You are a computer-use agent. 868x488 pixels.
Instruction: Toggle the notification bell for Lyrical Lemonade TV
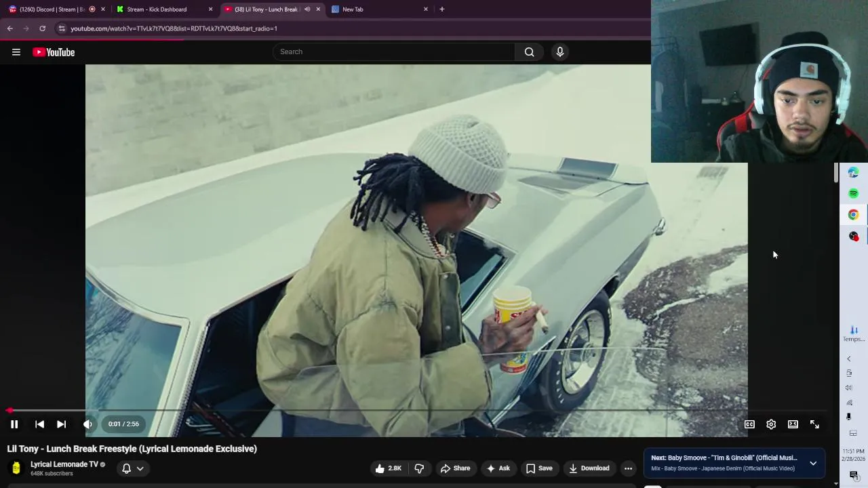pos(126,468)
